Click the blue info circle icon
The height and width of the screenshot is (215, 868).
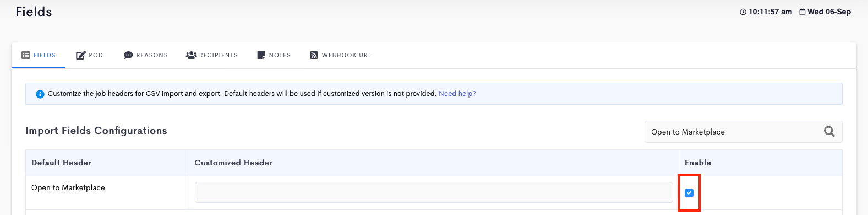[x=40, y=94]
